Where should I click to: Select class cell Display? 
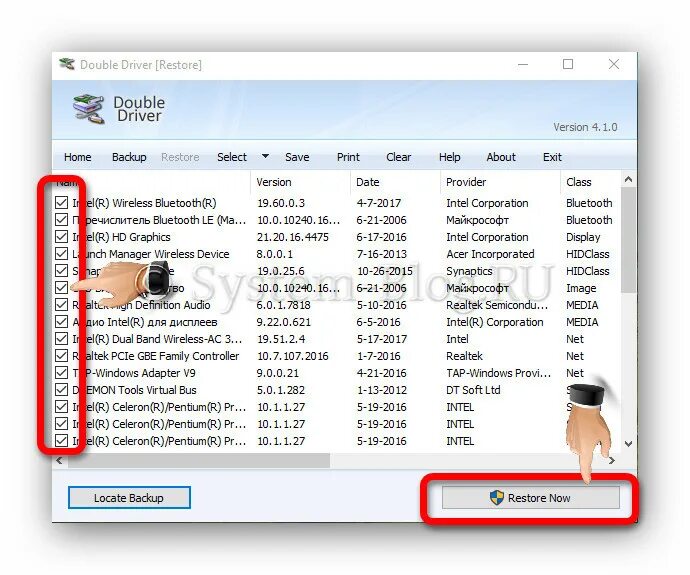click(x=583, y=237)
